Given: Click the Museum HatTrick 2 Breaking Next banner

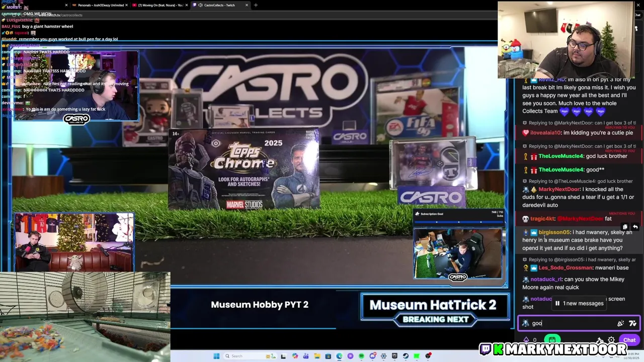Looking at the screenshot, I should pyautogui.click(x=435, y=309).
